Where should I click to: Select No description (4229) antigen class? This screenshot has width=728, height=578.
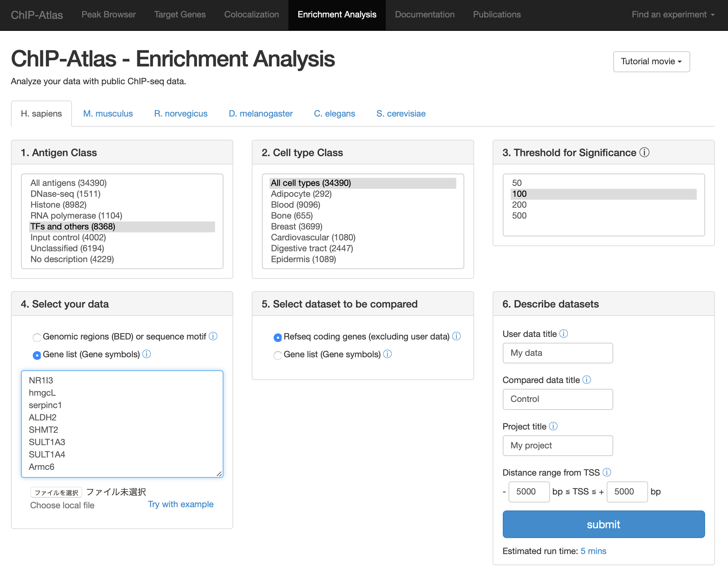click(122, 259)
